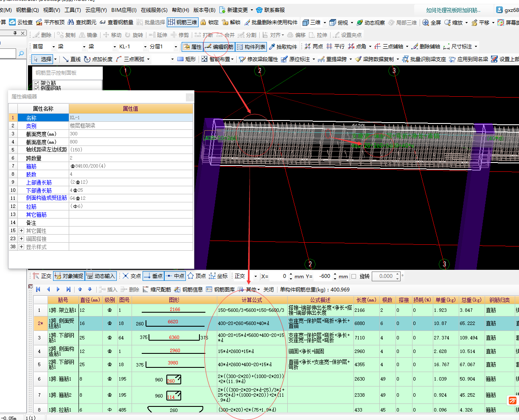The width and height of the screenshot is (519, 420).
Task: Select 点加长度 point plus length tool
Action: click(98, 59)
